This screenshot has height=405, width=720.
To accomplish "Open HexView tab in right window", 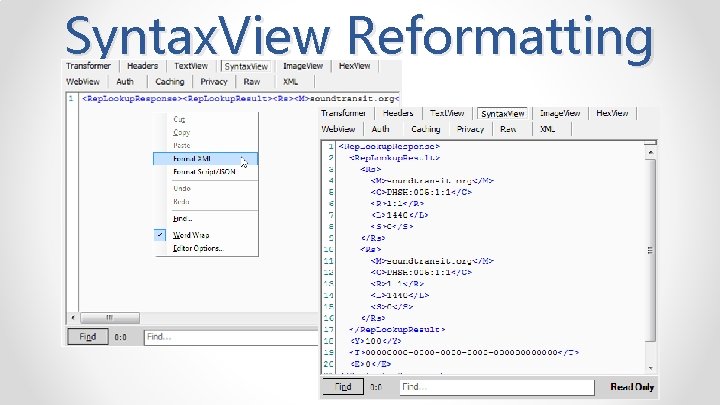I will tap(612, 113).
